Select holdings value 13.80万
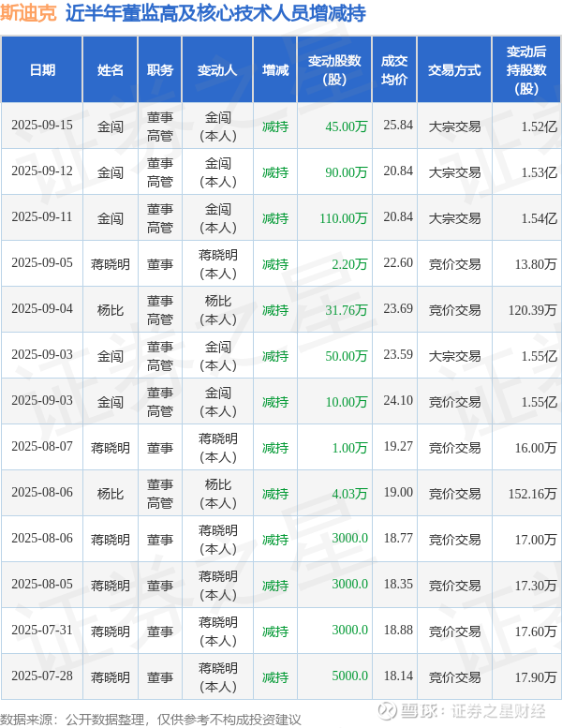 (536, 264)
